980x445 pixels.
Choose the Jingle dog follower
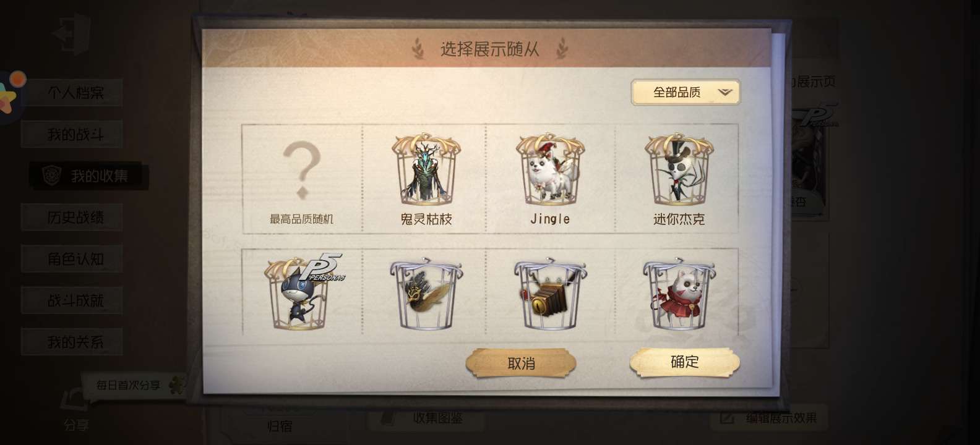coord(550,179)
